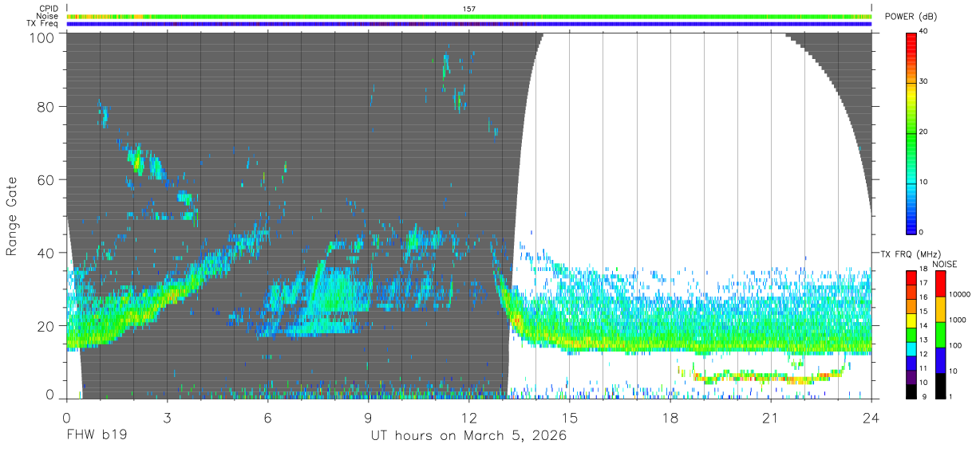980x452 pixels.
Task: Pick the cyan block of the TX FRQ legend
Action: [x=911, y=348]
